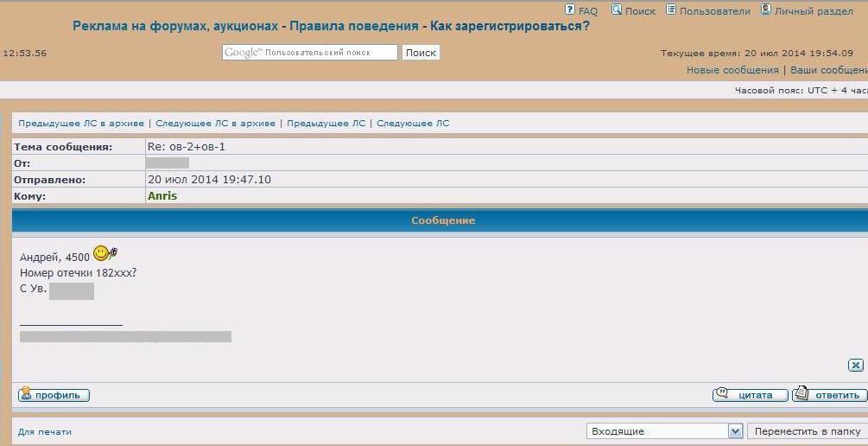Expand the Входящие folder dropdown

[735, 431]
